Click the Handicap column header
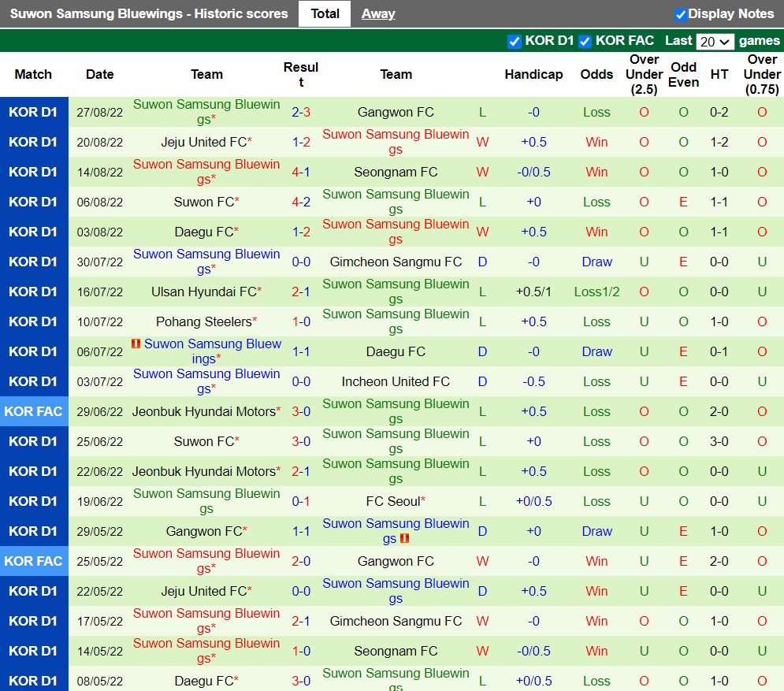The height and width of the screenshot is (691, 784). [534, 75]
